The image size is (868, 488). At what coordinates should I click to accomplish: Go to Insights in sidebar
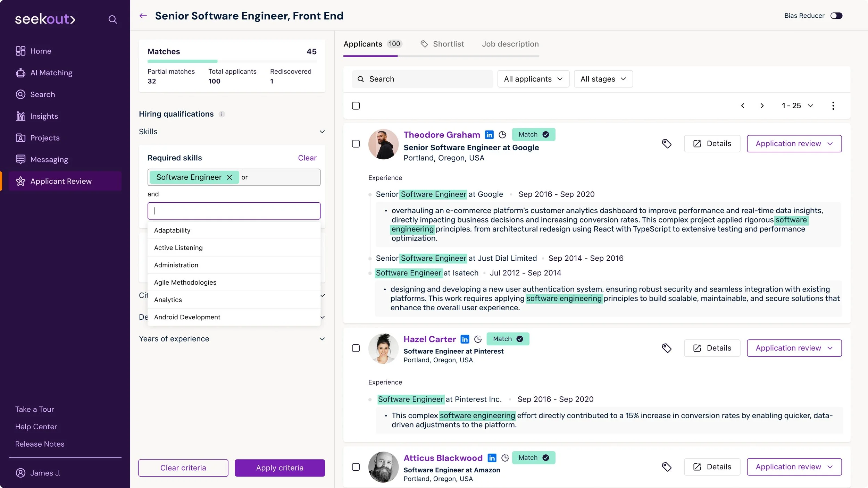click(x=44, y=116)
